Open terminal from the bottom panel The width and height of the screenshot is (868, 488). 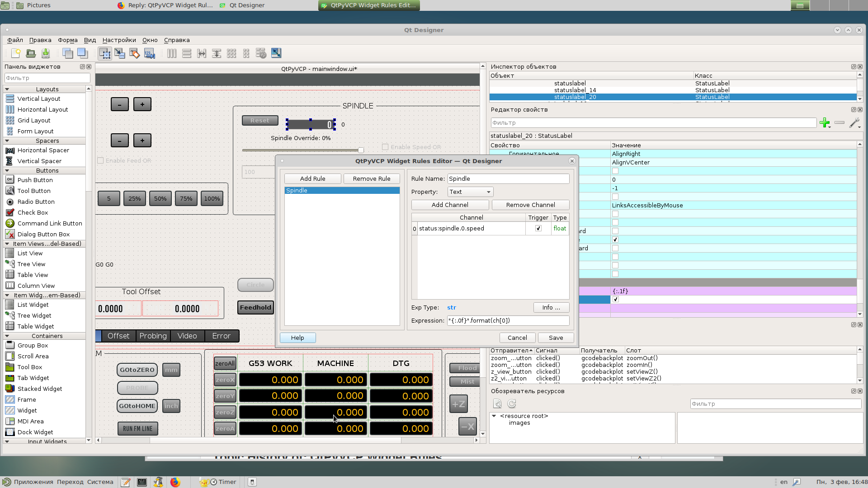[x=142, y=482]
